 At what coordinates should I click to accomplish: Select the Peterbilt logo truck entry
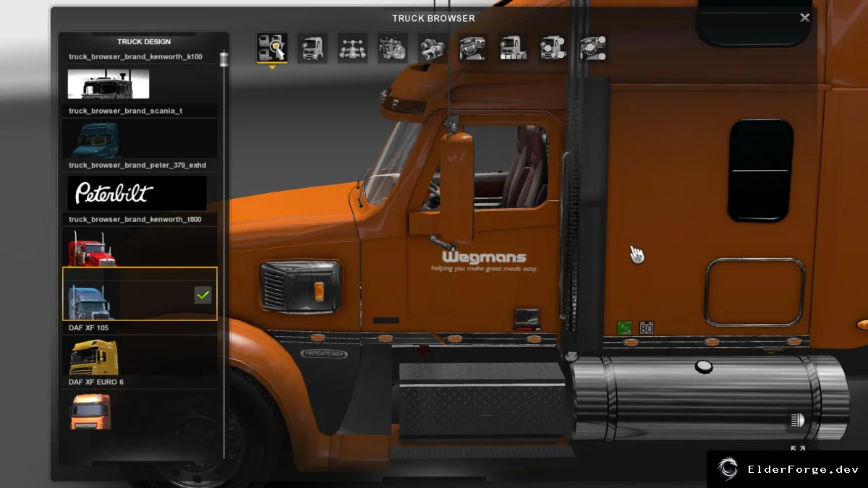[137, 193]
